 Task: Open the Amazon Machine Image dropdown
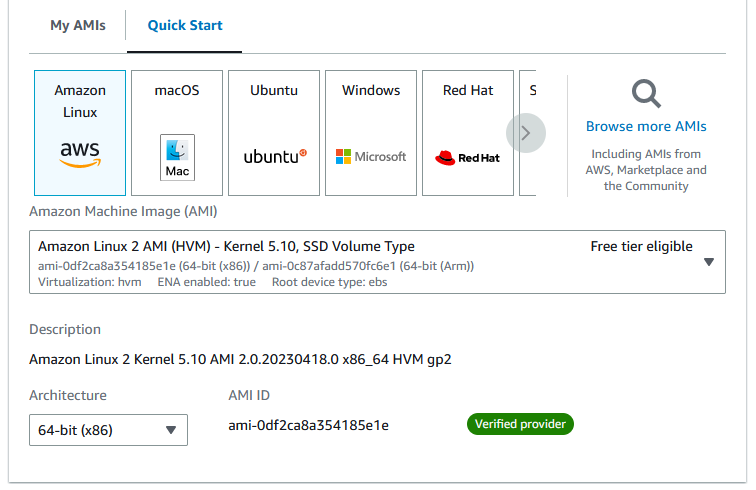tap(378, 262)
